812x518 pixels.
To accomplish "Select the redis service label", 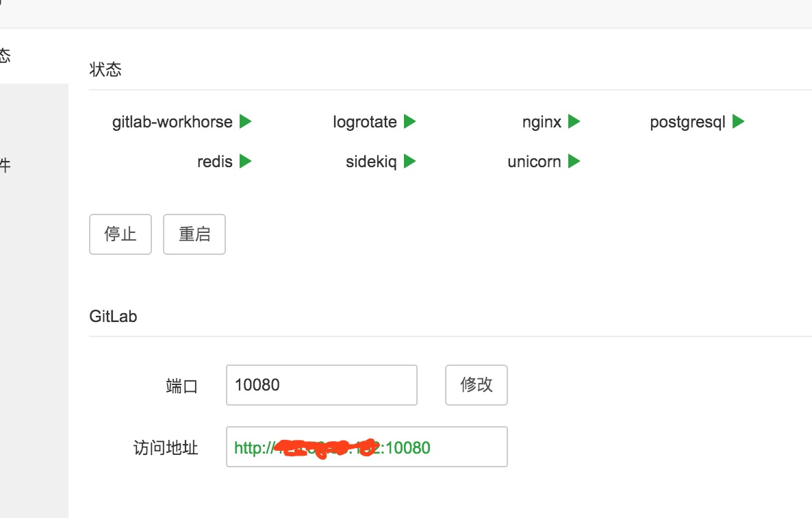I will click(x=215, y=162).
